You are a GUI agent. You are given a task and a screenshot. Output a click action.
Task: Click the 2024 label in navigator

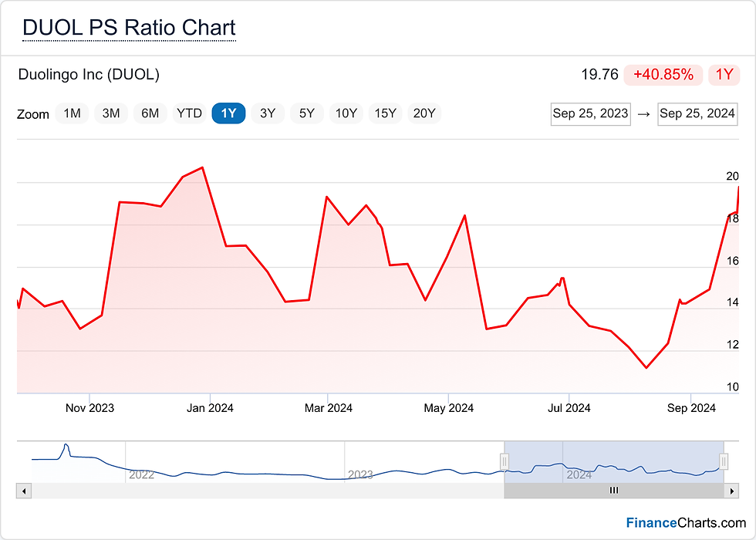click(579, 475)
